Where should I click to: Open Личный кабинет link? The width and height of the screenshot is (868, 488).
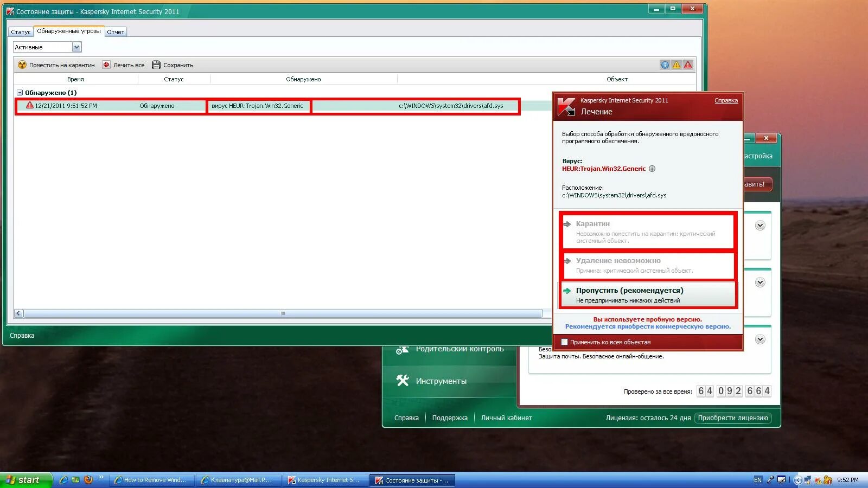(506, 418)
